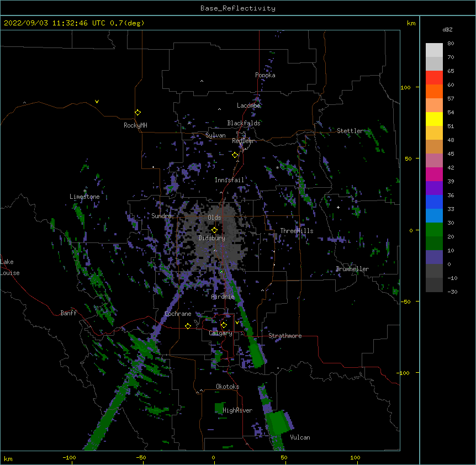The width and height of the screenshot is (476, 465).
Task: Click the Lacombe city label
Action: pos(248,105)
